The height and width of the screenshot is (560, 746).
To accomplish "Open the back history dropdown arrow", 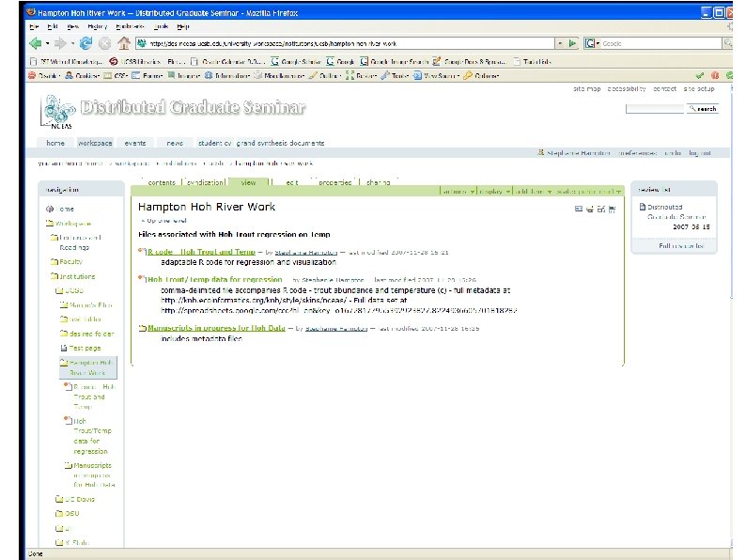I will [48, 44].
